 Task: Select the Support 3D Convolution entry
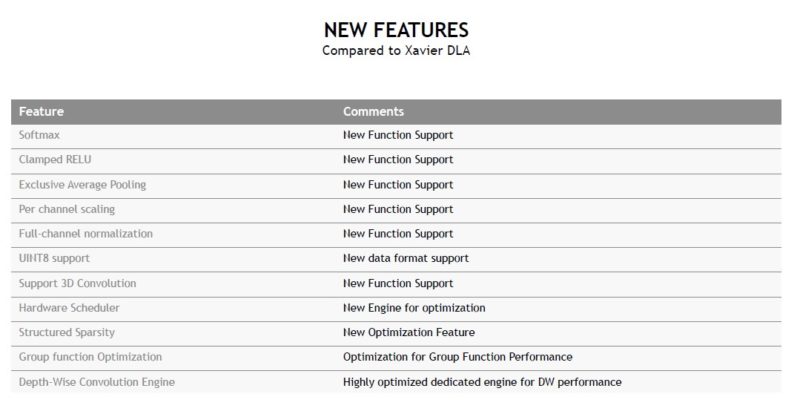pyautogui.click(x=77, y=283)
